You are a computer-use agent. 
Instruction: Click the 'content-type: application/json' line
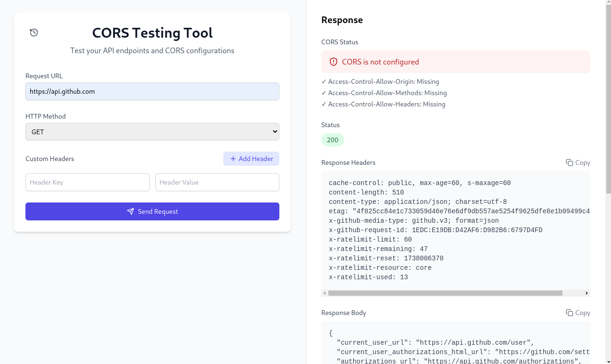[x=418, y=202]
